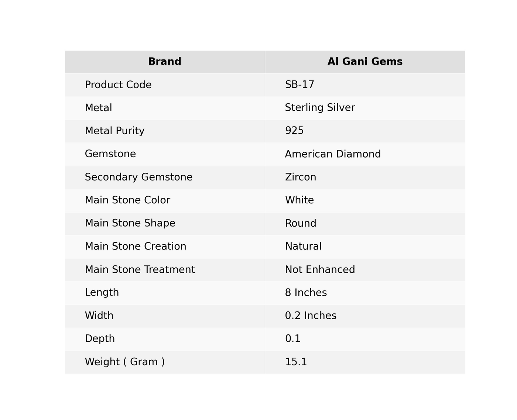Screen dimensions: 517x420
Task: Click the SB-17 product code value
Action: [299, 85]
